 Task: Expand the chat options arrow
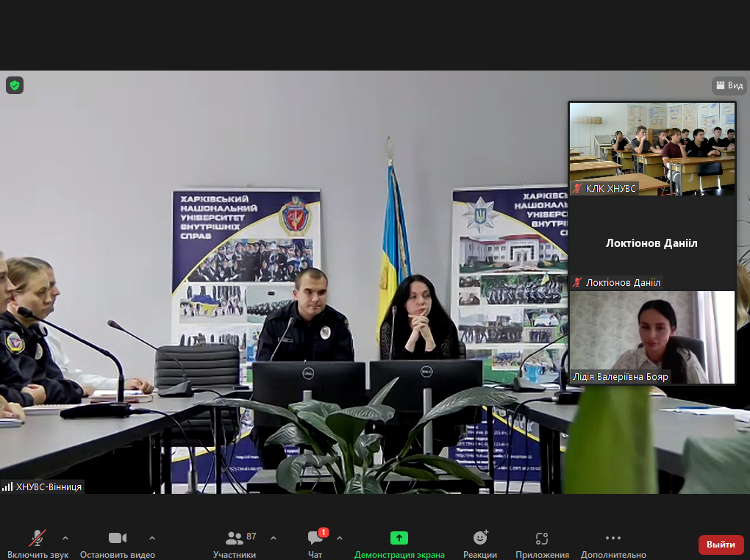coord(340,538)
